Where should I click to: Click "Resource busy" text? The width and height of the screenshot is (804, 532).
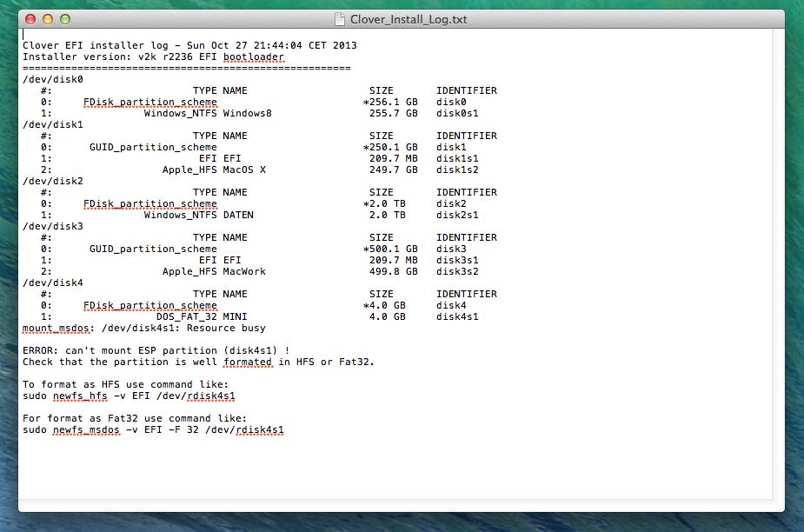226,328
